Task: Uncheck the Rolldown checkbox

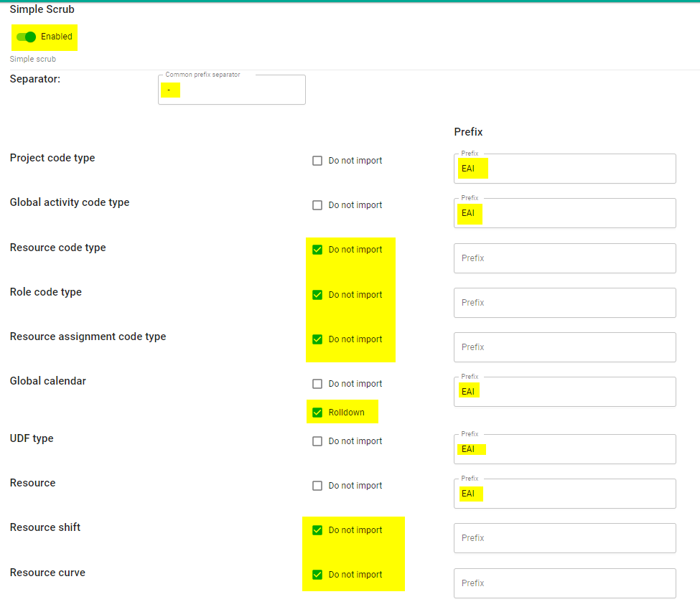Action: coord(317,413)
